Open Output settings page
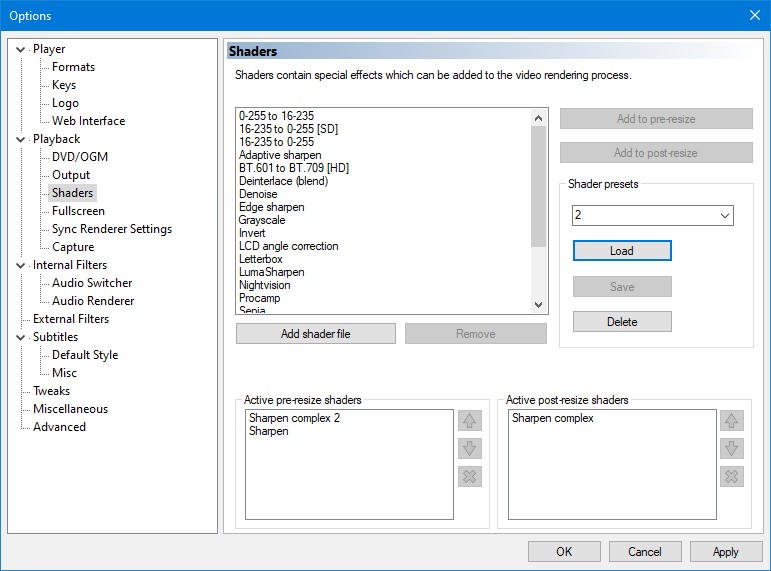This screenshot has width=771, height=571. 71,175
